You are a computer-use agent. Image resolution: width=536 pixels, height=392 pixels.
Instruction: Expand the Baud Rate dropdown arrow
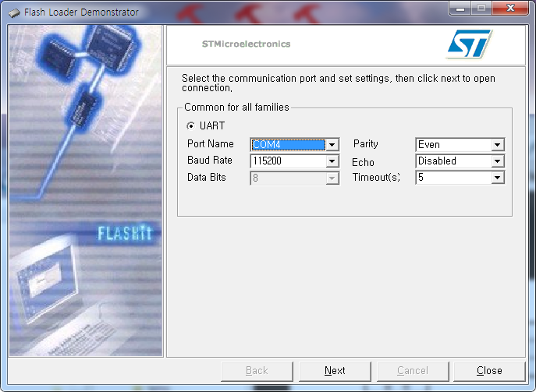click(332, 161)
